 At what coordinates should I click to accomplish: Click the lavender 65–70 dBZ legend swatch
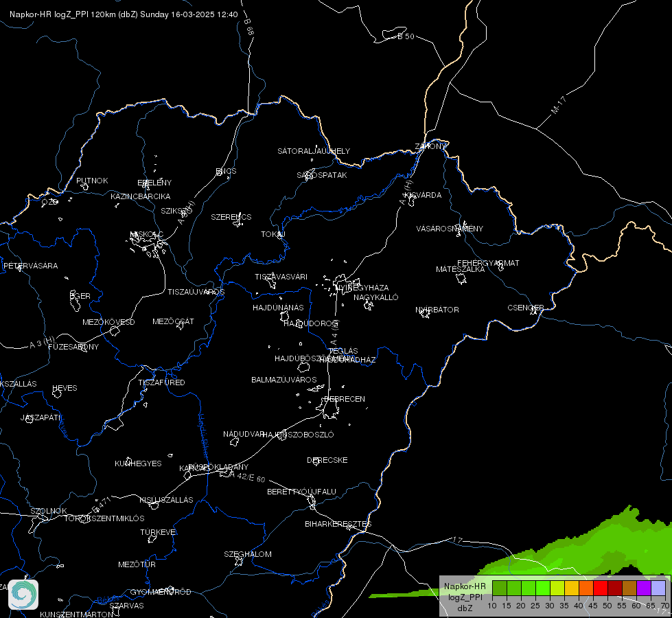(658, 588)
